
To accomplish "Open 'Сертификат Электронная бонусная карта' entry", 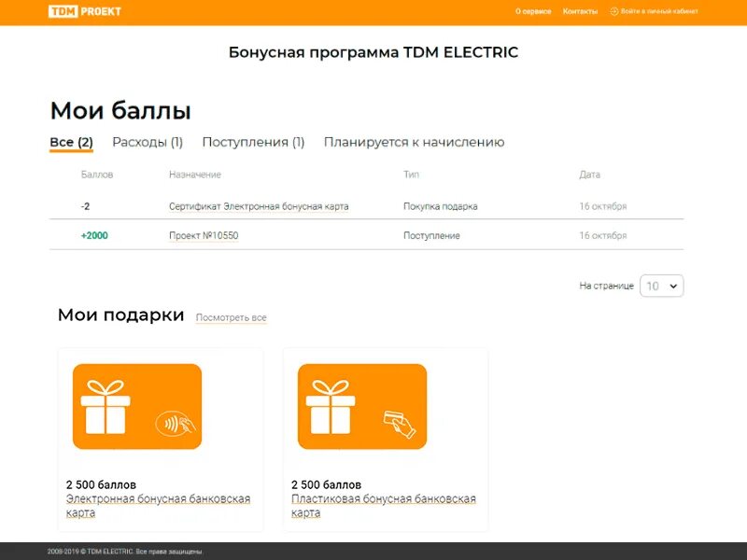I will coord(259,206).
